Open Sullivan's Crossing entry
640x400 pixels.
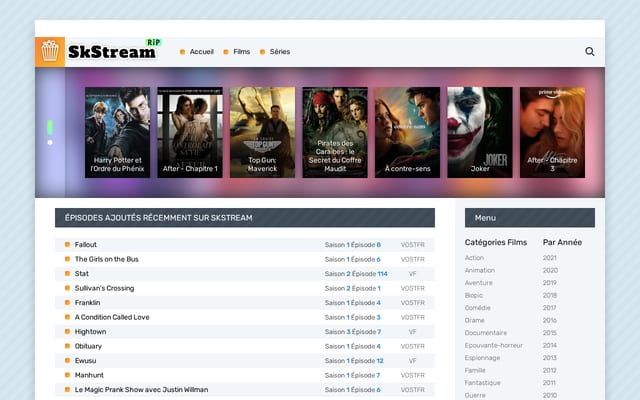(x=104, y=288)
